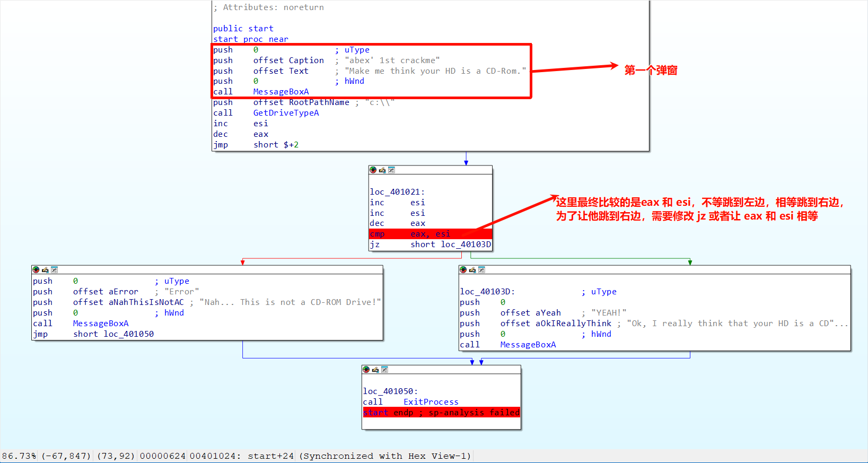
Task: Click the pencil icon on the loc_401021 node
Action: (382, 170)
